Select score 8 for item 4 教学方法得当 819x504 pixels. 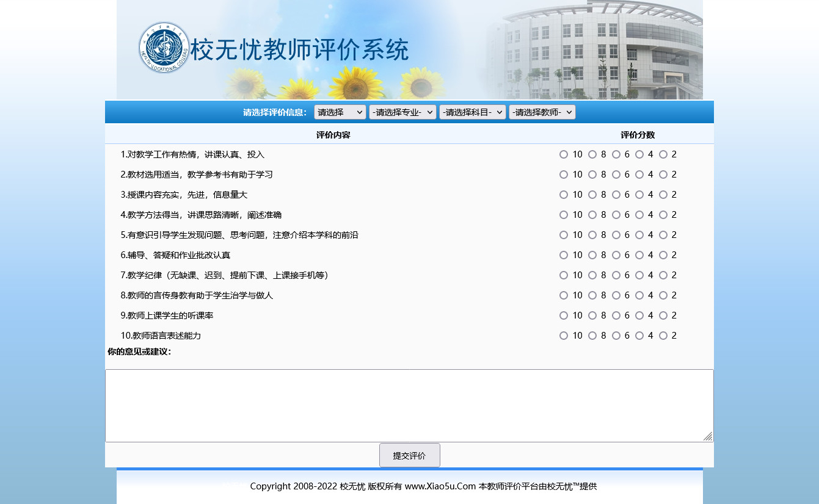click(592, 215)
